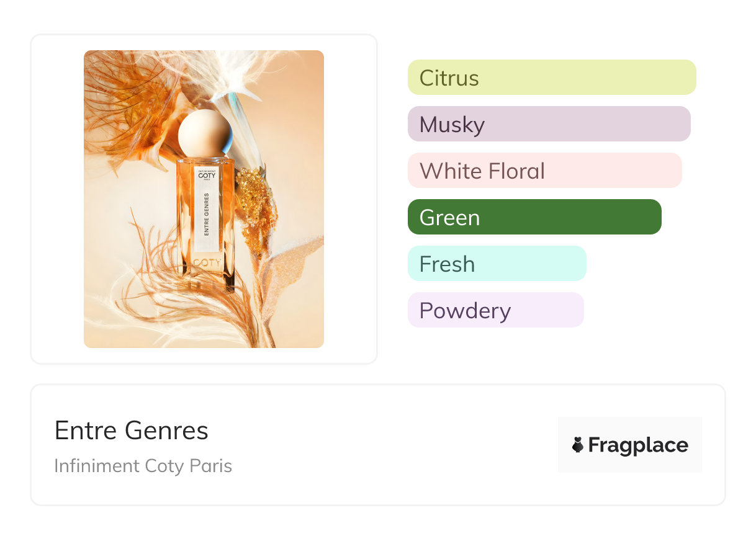Pick the dark Green accord bar

coord(534,217)
